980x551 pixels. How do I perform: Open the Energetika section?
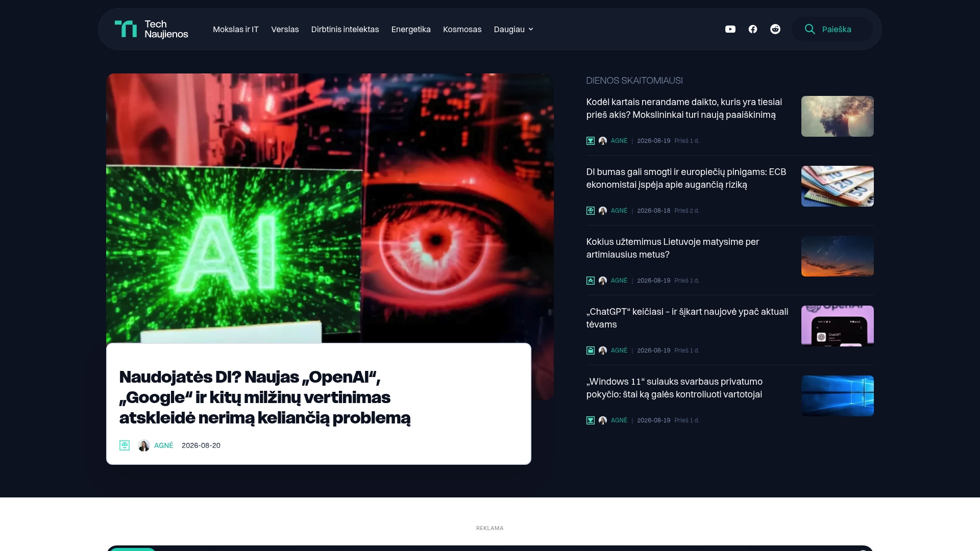411,29
